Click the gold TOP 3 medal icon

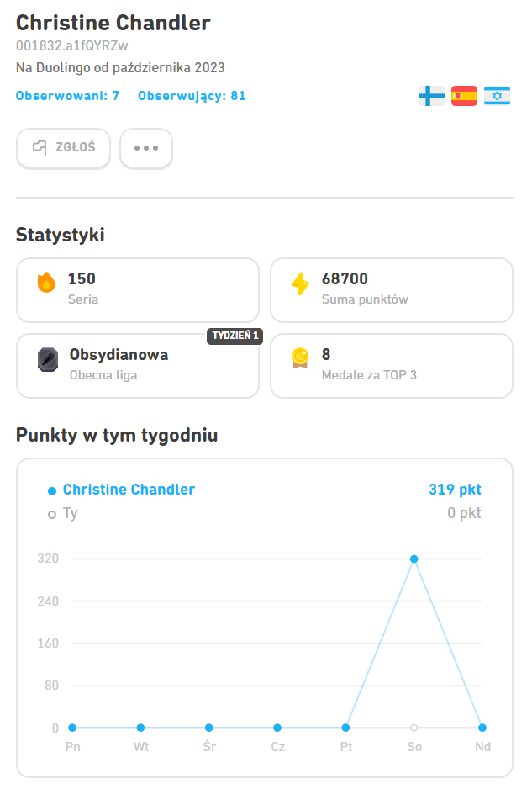[x=300, y=358]
